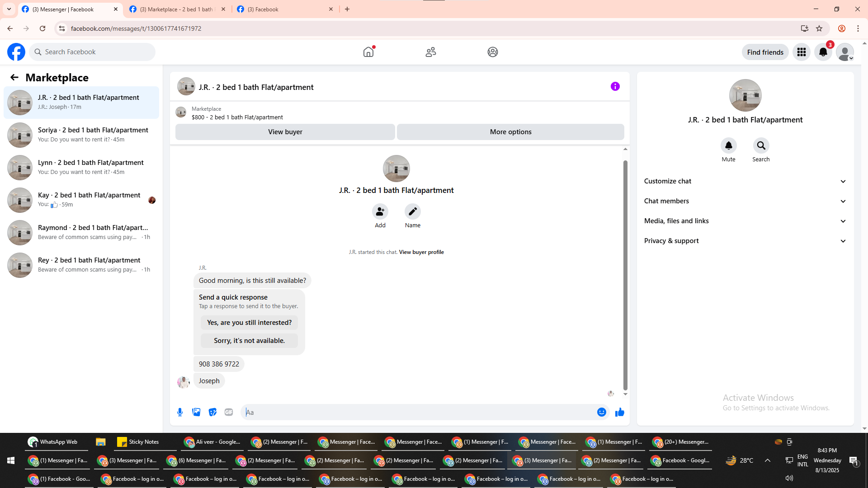The width and height of the screenshot is (868, 488).
Task: Expand Media, files and links
Action: tap(745, 221)
